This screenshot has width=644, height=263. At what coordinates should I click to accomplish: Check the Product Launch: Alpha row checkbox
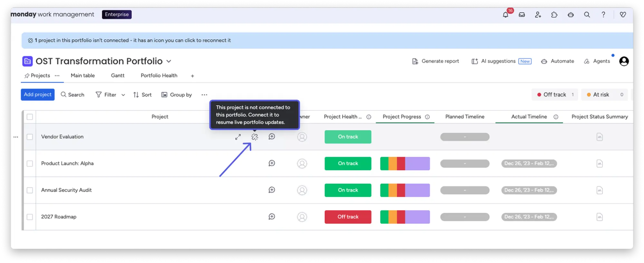pos(30,164)
